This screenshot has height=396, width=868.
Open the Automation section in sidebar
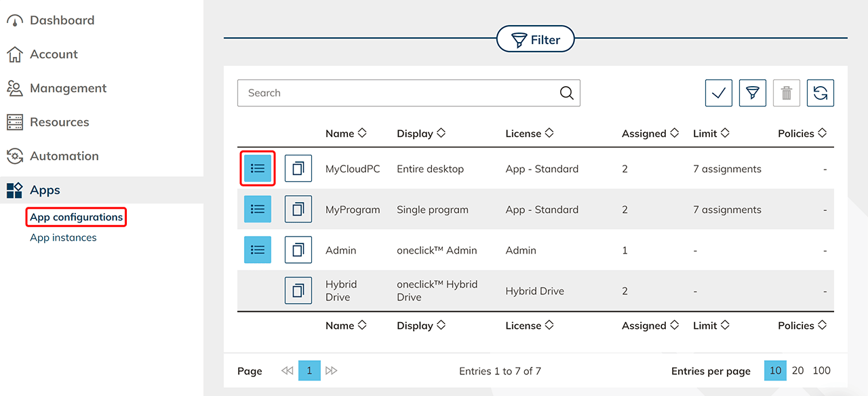(64, 156)
